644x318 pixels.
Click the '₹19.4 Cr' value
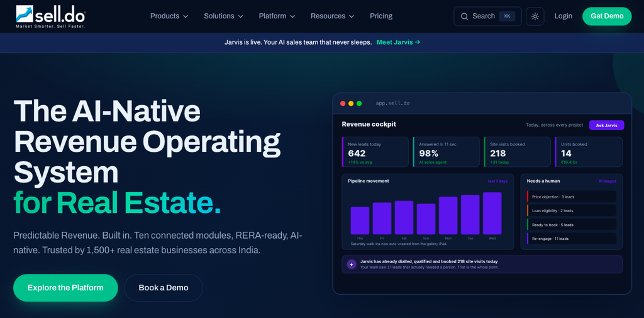(x=569, y=162)
